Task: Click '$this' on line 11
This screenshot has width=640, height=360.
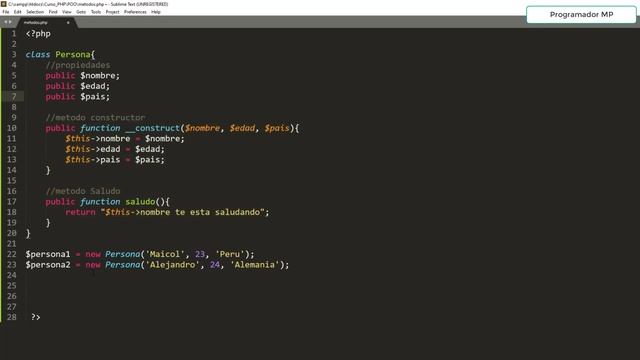Action: click(78, 139)
